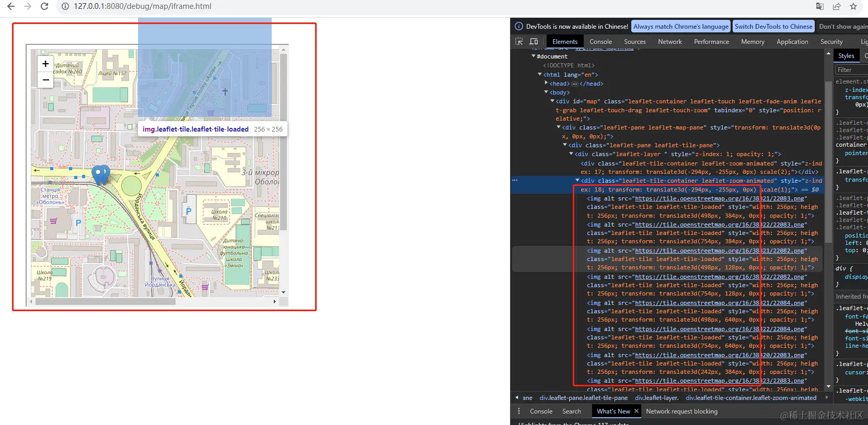Click the ellipsis next to the head tag
Image resolution: width=868 pixels, height=425 pixels.
(575, 84)
